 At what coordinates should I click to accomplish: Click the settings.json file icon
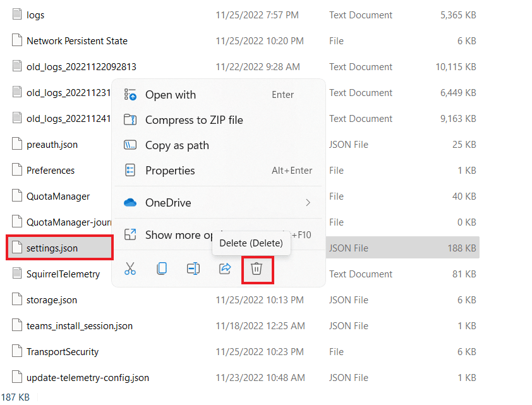[x=17, y=248]
